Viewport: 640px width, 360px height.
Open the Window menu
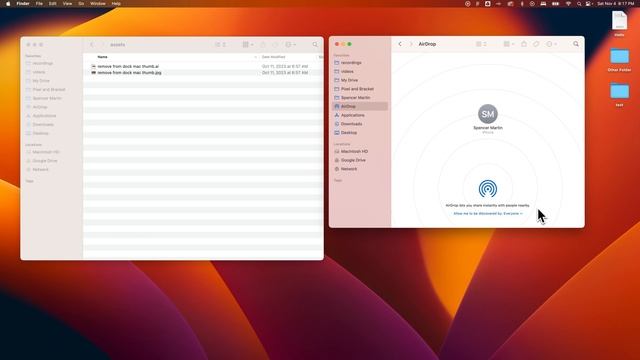click(98, 4)
